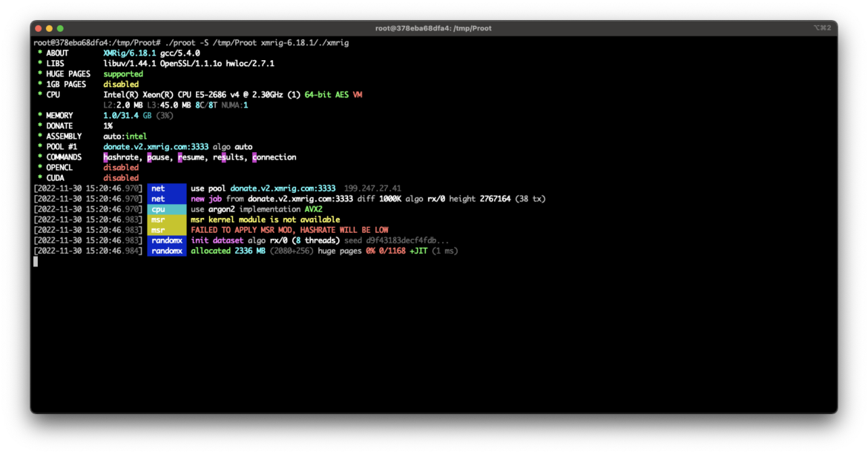The width and height of the screenshot is (868, 454).
Task: Click msr tag on 'kernel module' line
Action: point(167,220)
